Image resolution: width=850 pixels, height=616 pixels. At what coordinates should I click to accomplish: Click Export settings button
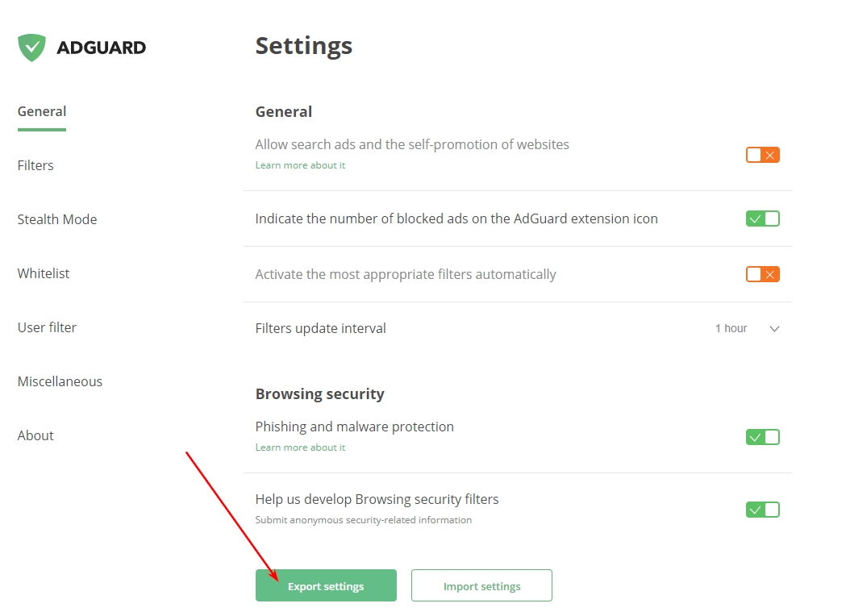pos(326,585)
